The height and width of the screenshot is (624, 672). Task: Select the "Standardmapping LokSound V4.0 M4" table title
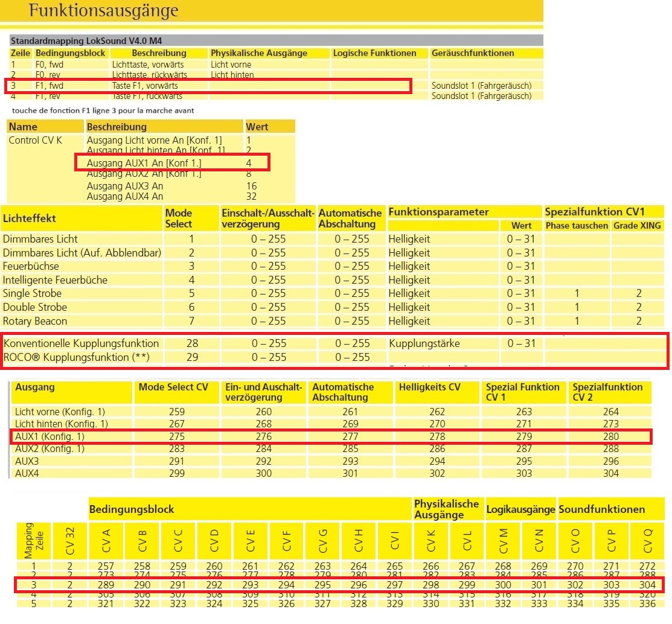pos(86,40)
